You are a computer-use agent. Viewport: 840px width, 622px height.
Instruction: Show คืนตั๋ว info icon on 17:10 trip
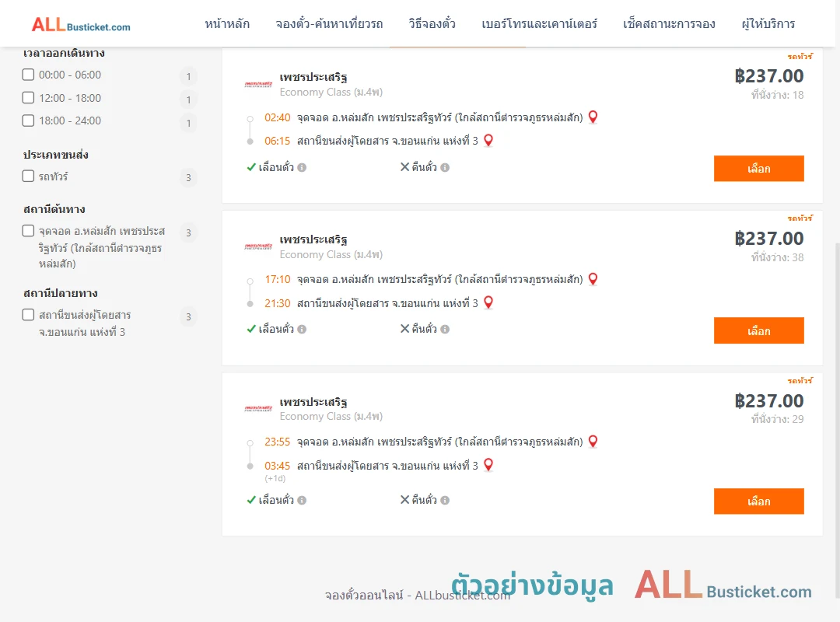[445, 330]
